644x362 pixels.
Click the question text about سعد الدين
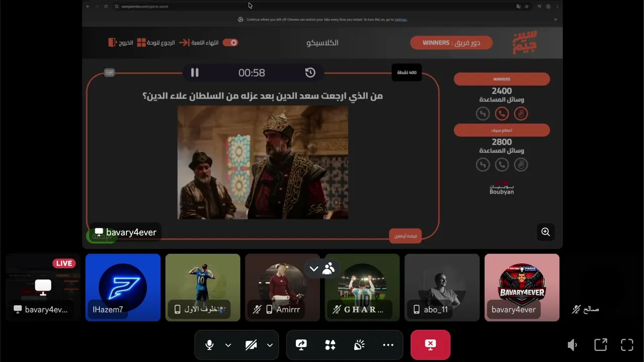tap(263, 96)
